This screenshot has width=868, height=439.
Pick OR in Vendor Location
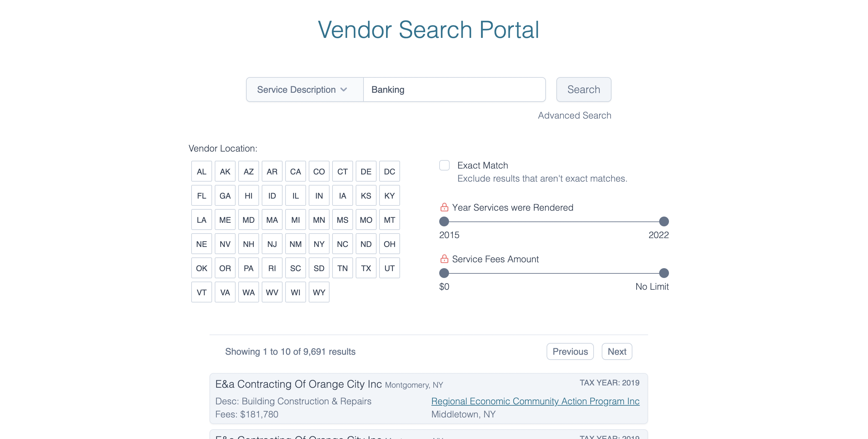[x=225, y=268]
